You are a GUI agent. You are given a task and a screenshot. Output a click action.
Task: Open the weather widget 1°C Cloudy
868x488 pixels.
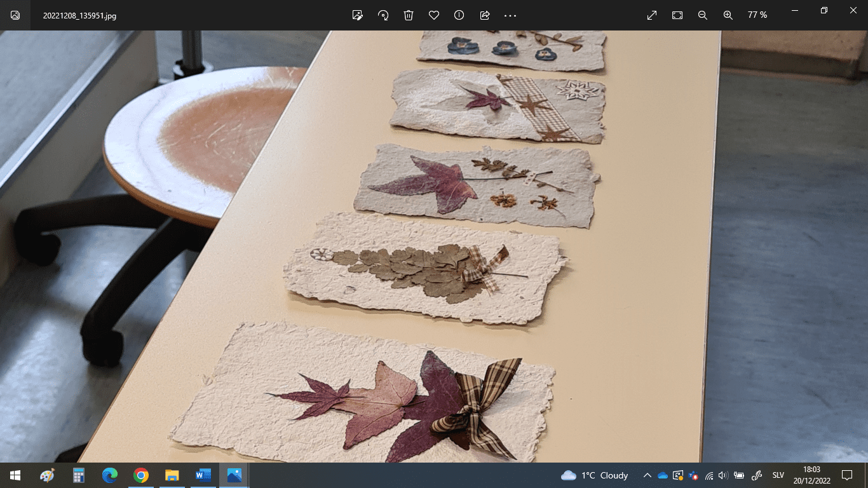pyautogui.click(x=595, y=475)
